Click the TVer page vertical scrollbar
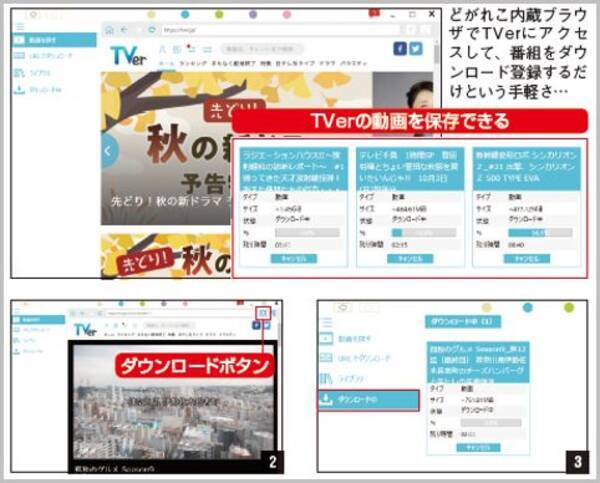The width and height of the screenshot is (600, 483). click(436, 54)
